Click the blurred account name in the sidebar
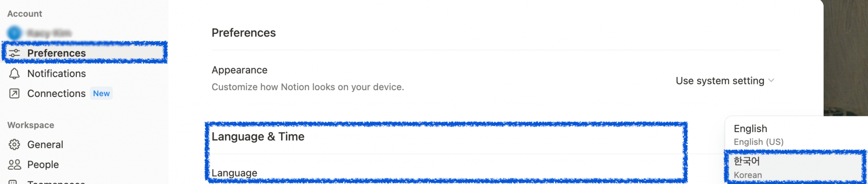This screenshot has width=868, height=184. [49, 33]
